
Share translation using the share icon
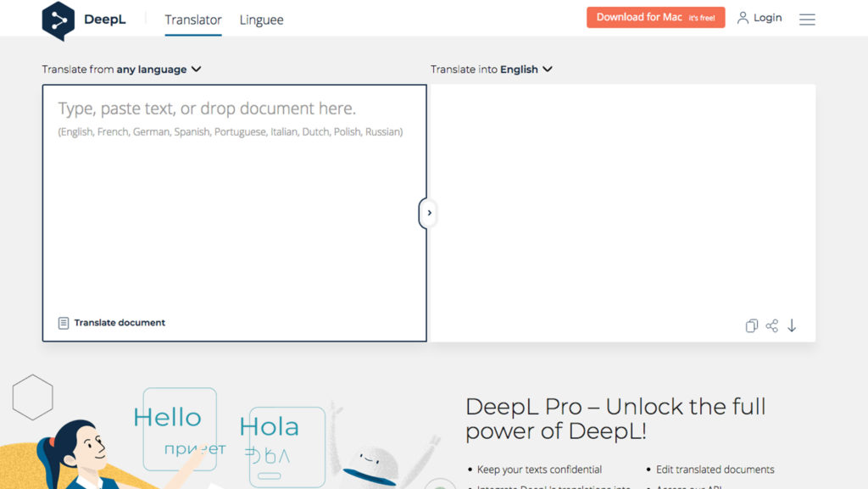click(771, 325)
